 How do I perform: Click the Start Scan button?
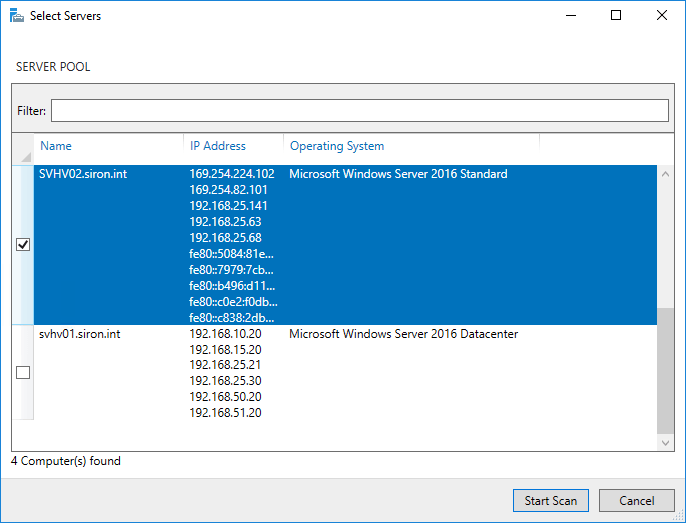coord(551,500)
